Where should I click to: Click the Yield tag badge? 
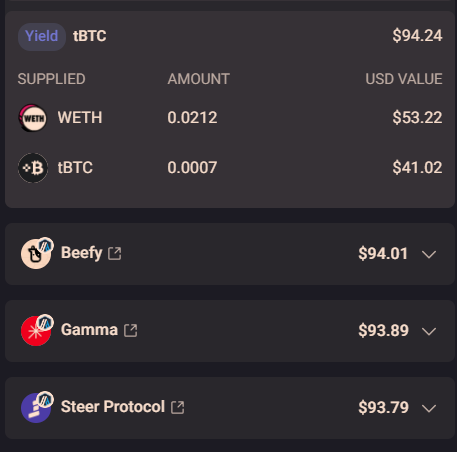click(x=42, y=36)
